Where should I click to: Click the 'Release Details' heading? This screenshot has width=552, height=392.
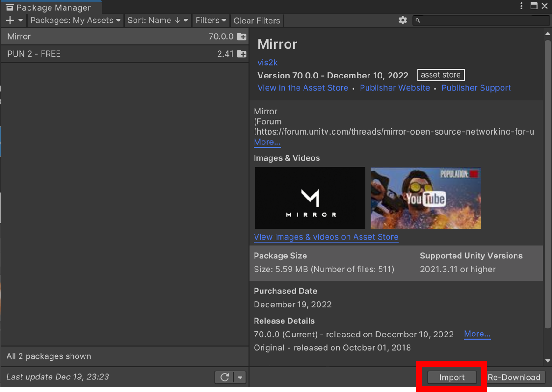[x=284, y=321]
